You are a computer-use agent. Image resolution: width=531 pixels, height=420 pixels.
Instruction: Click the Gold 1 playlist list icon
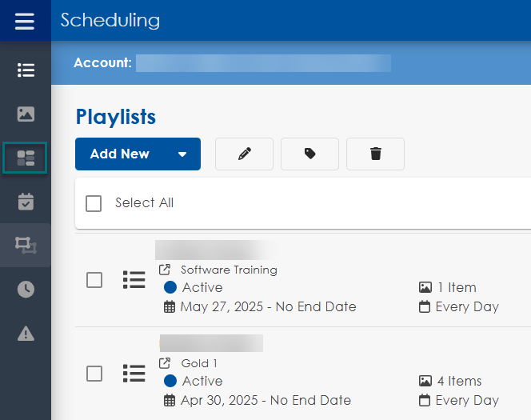tap(134, 374)
